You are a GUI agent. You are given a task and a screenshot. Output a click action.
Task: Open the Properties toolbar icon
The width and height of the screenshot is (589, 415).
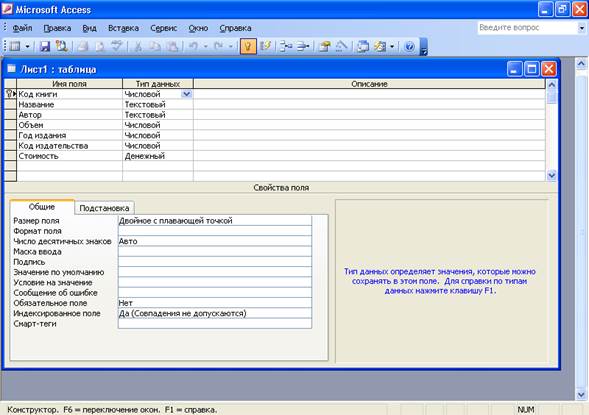[324, 47]
